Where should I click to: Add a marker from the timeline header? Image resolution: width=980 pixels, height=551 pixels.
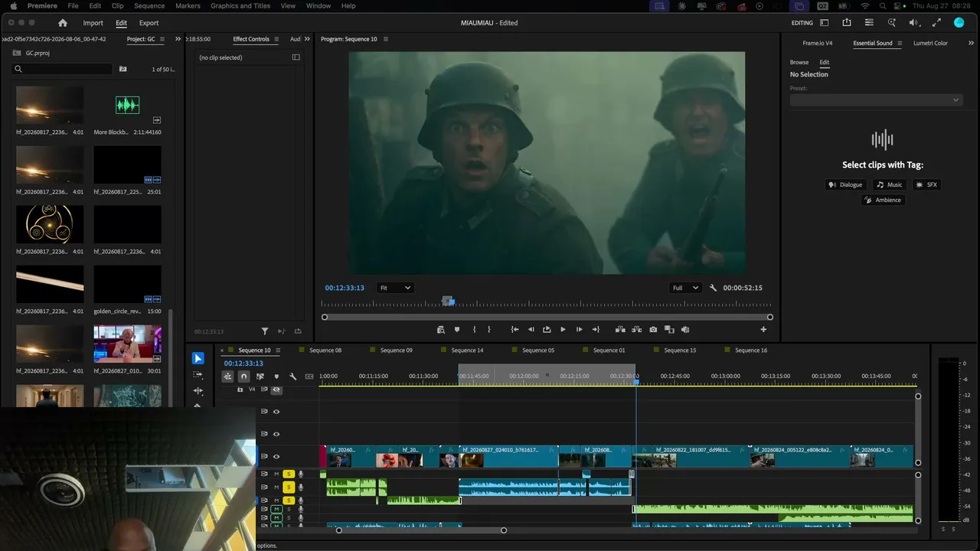point(276,377)
